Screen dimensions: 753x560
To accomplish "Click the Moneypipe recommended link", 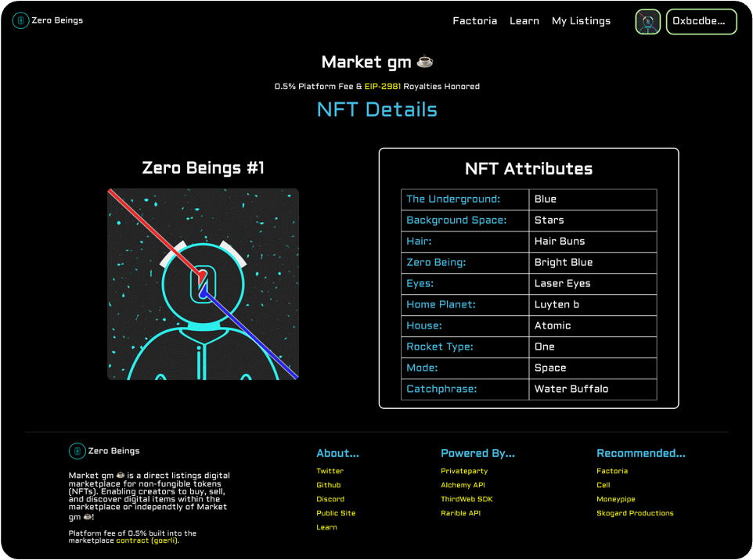I will point(615,500).
